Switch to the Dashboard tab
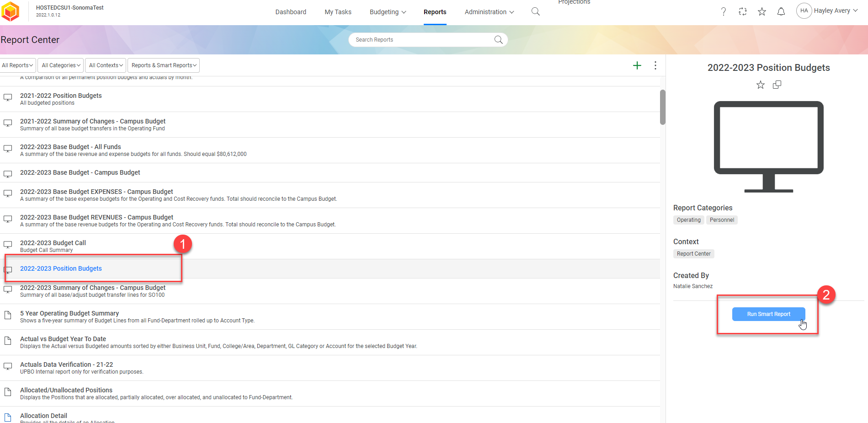Screen dimensions: 868x423 point(291,12)
